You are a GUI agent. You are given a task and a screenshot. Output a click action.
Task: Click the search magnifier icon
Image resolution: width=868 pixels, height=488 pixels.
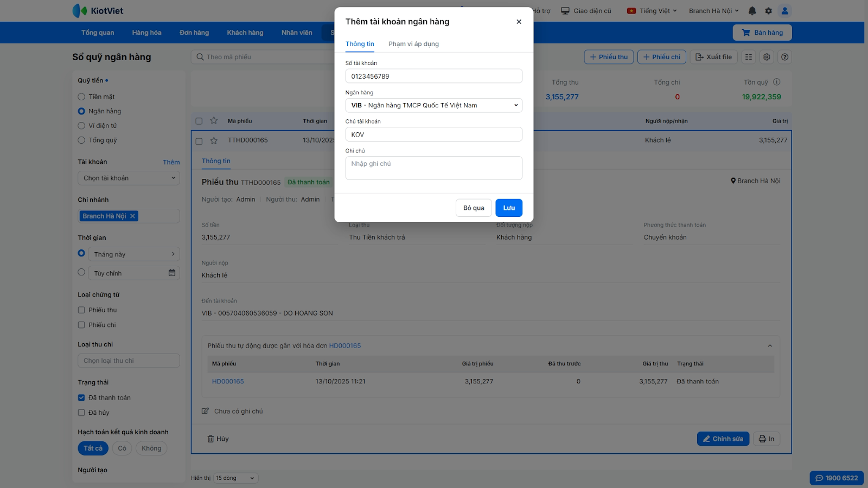[200, 57]
